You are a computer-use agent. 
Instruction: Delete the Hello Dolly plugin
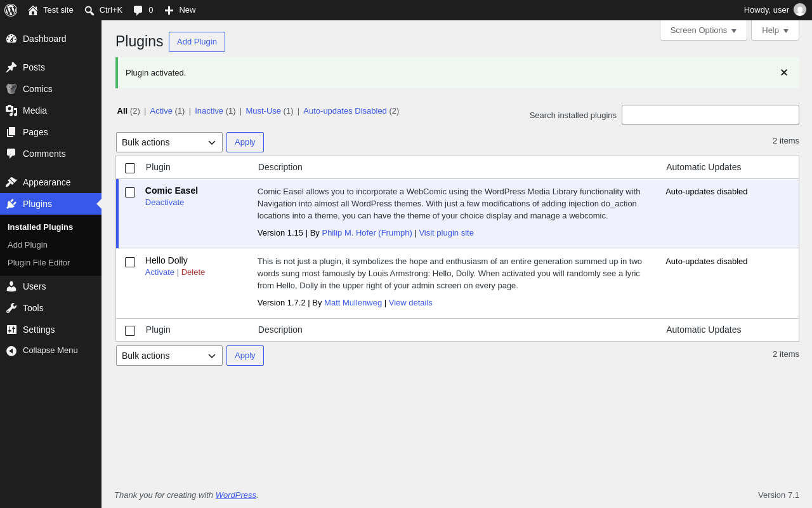coord(193,272)
